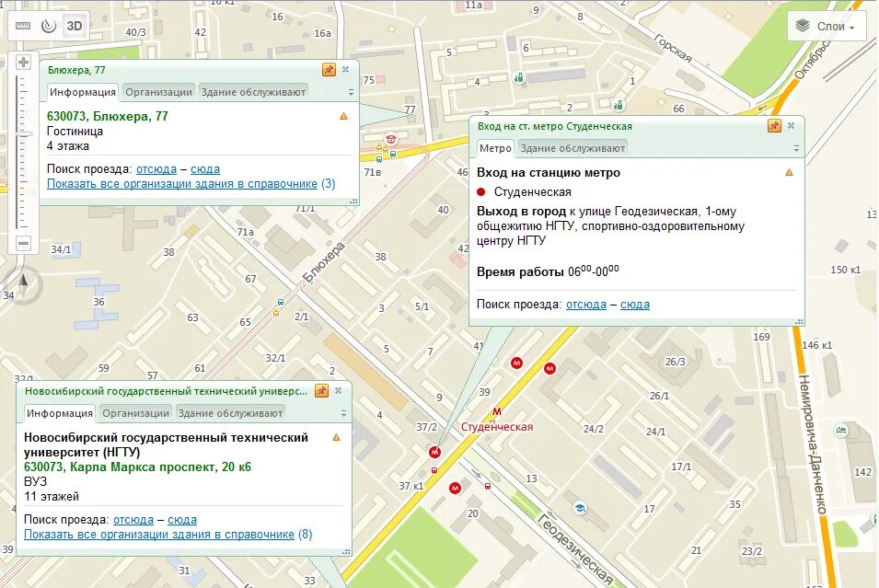Close the Блюхера, 77 info card
This screenshot has height=588, width=879.
(345, 70)
